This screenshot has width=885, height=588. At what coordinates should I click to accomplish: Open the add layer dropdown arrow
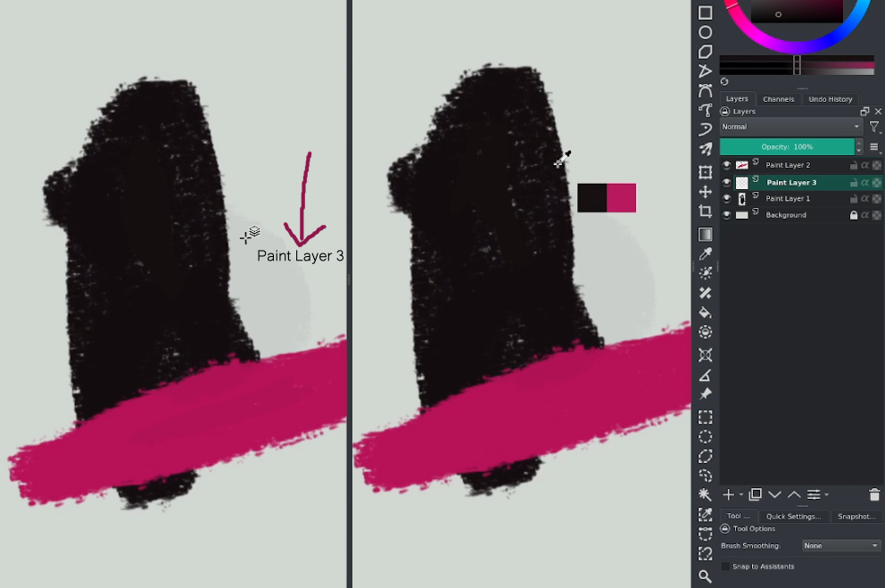pos(740,494)
